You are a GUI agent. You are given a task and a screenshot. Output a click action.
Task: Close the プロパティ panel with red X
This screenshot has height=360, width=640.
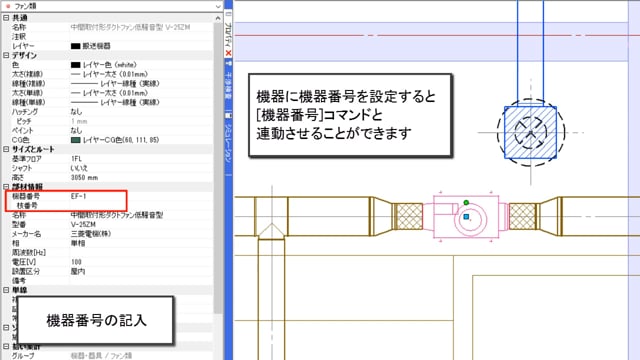point(228,53)
